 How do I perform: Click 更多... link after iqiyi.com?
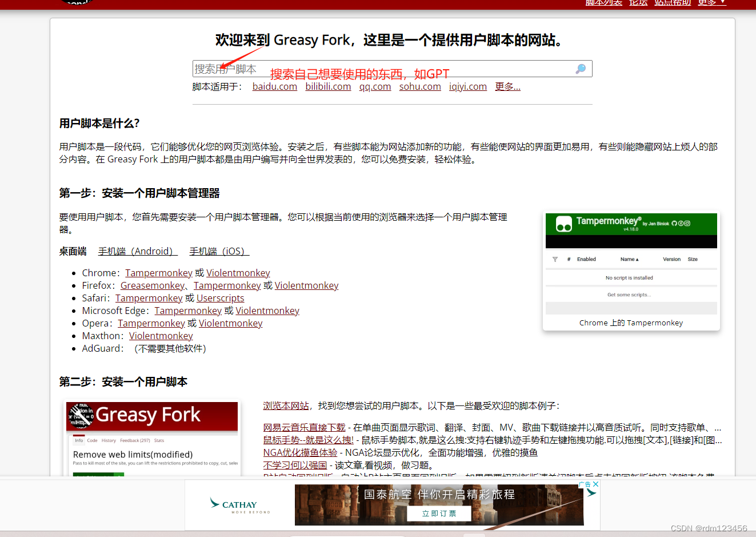[x=507, y=86]
